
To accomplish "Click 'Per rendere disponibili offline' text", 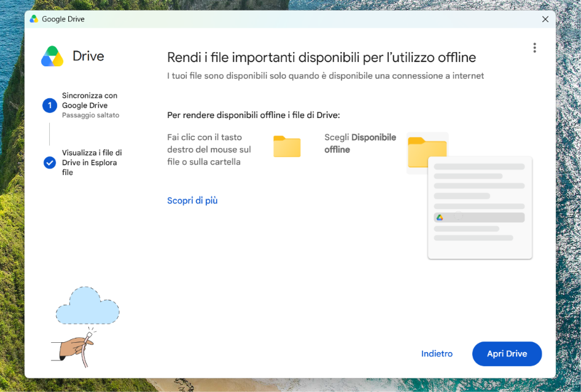I will [x=254, y=116].
